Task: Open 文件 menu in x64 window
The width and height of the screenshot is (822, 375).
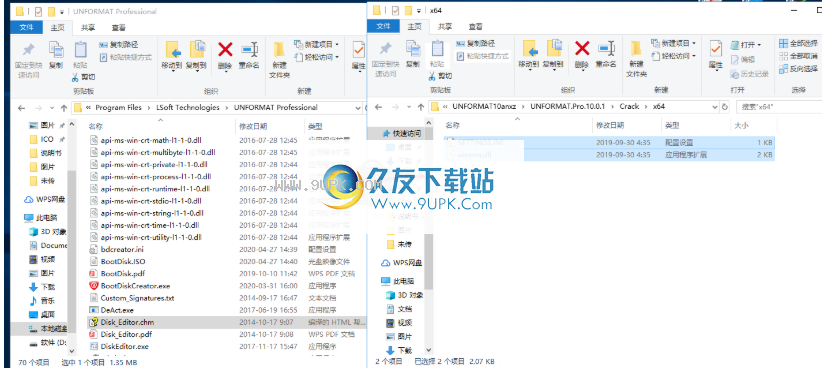Action: [384, 26]
